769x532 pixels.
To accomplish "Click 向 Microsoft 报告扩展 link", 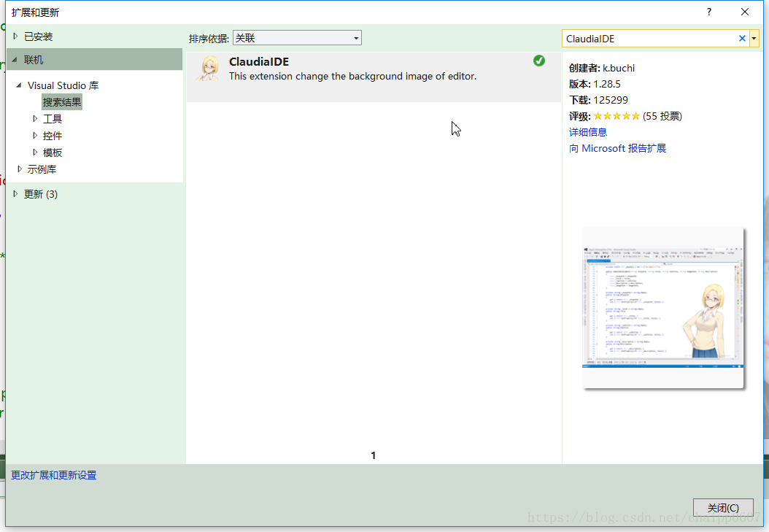I will [617, 148].
